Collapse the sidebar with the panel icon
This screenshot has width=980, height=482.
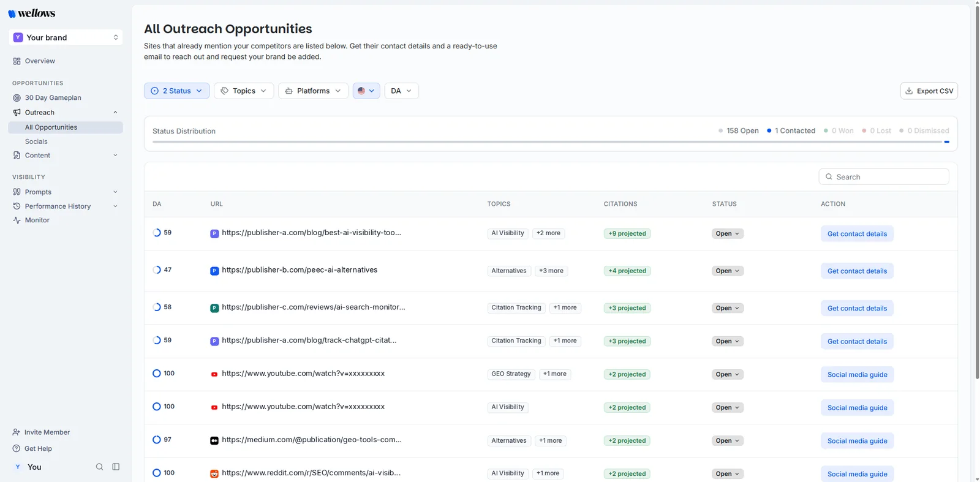point(116,467)
